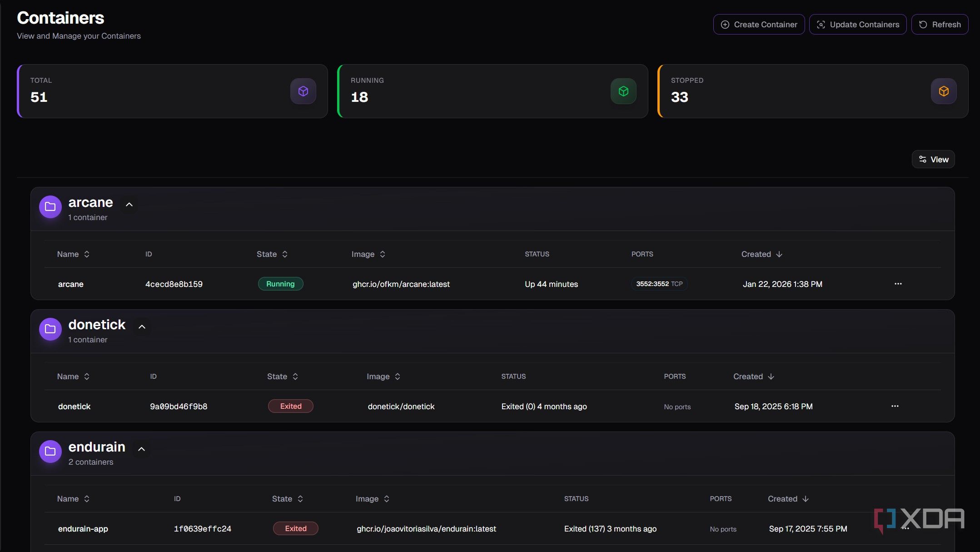Sort endurain table by Name
The image size is (980, 552).
(x=73, y=499)
